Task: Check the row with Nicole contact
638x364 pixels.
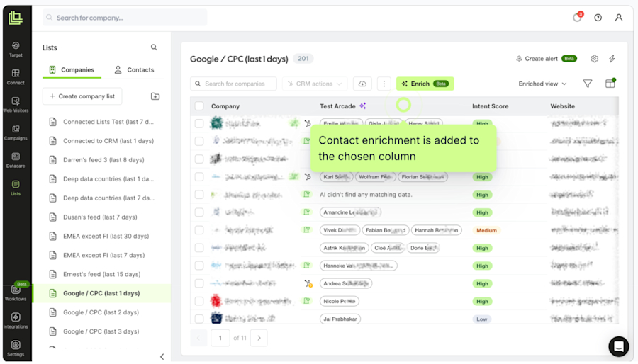Action: coord(199,301)
